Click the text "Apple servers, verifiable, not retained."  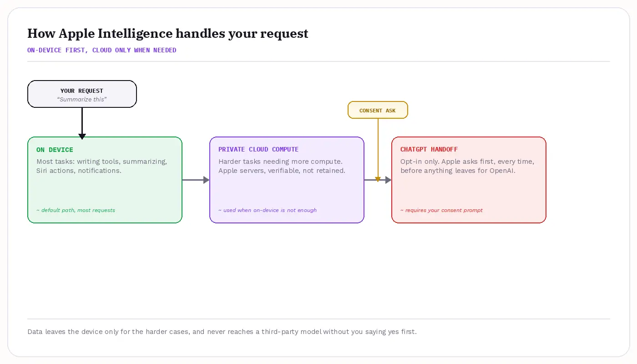coord(282,171)
